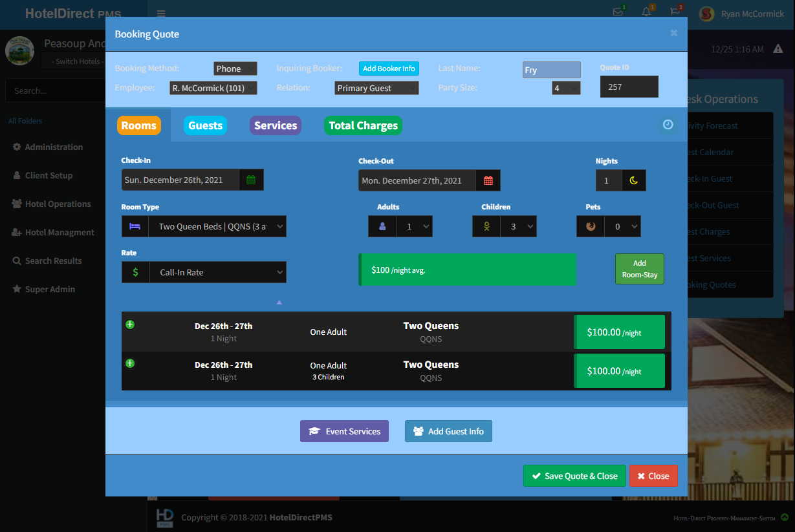The height and width of the screenshot is (532, 795).
Task: Click the Last Name input field
Action: (x=551, y=70)
